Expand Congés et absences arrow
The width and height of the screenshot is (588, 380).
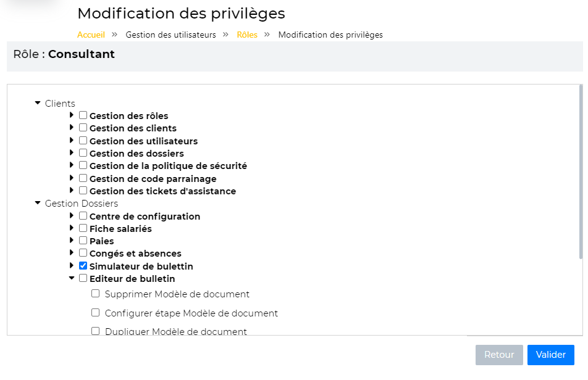(x=72, y=253)
